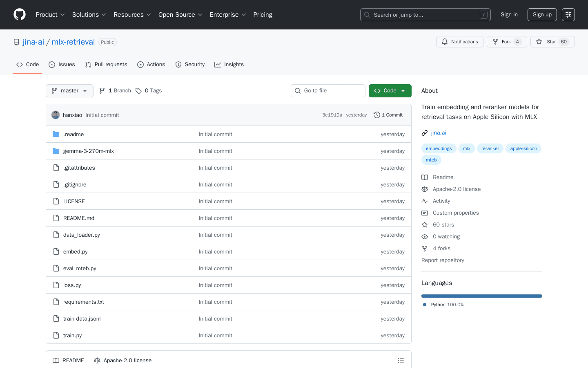Image resolution: width=588 pixels, height=368 pixels.
Task: Click the commit history clock icon
Action: coord(376,115)
